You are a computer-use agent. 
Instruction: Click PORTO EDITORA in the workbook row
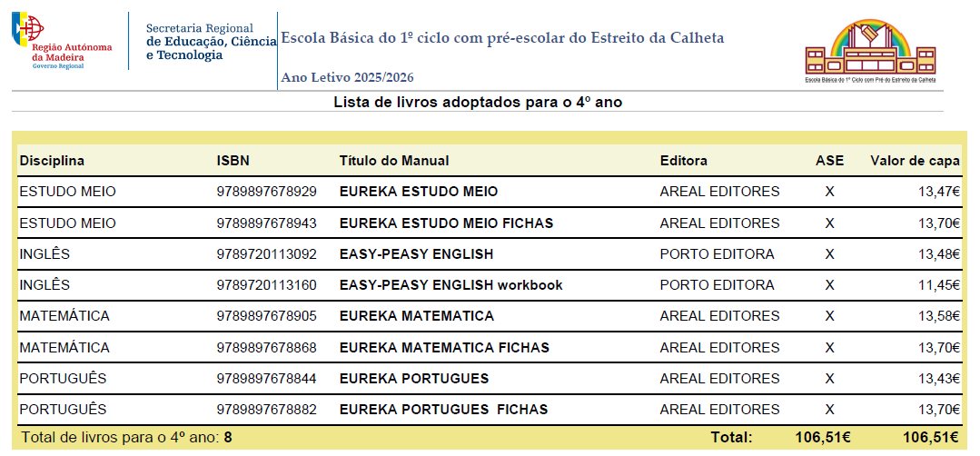coord(717,285)
